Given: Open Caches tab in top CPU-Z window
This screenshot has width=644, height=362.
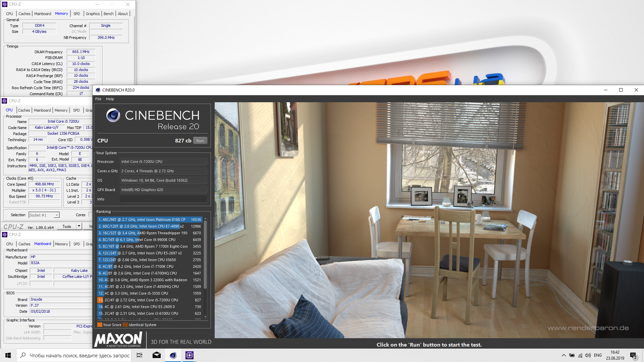Looking at the screenshot, I should pos(24,14).
